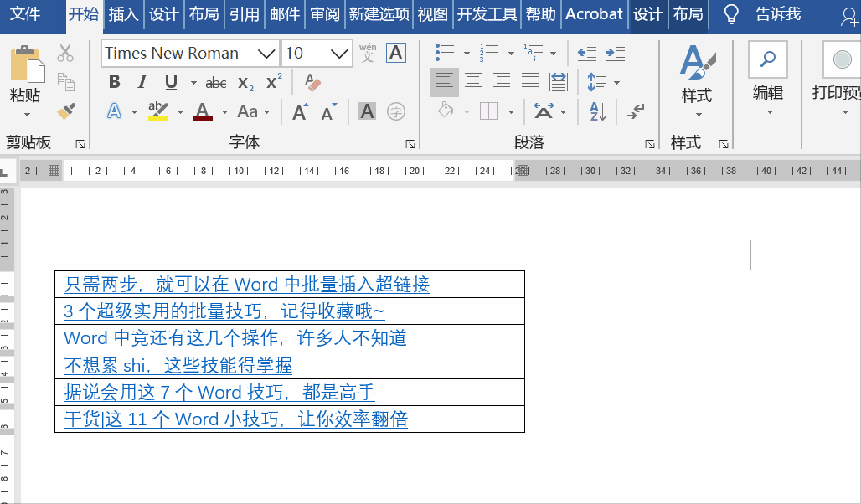This screenshot has width=861, height=504.
Task: Switch to the 开发工具 tab
Action: pyautogui.click(x=487, y=13)
